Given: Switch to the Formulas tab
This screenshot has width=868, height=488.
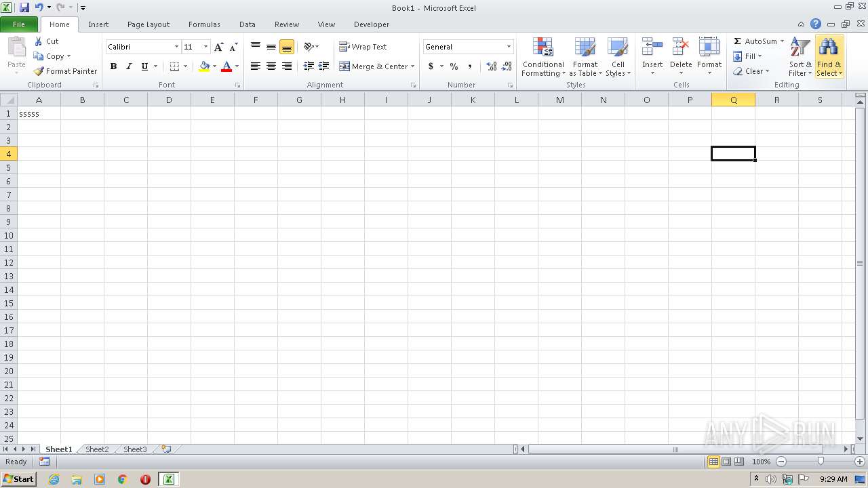Looking at the screenshot, I should [204, 24].
